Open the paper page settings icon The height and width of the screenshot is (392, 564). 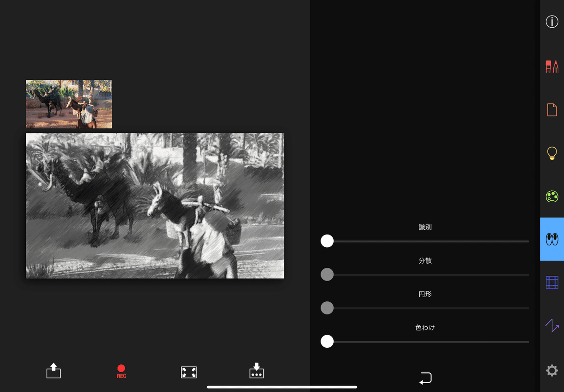click(x=552, y=110)
